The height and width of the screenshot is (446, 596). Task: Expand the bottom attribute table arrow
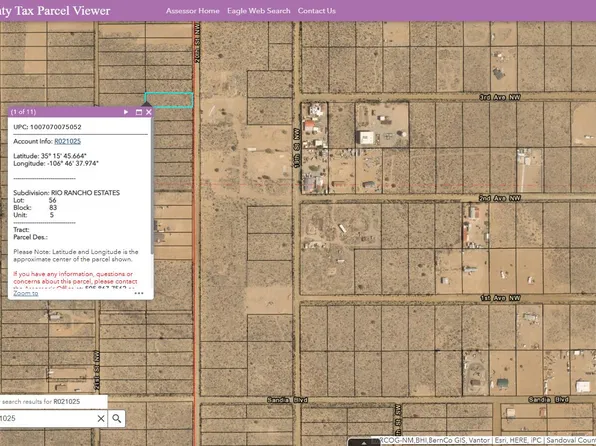pos(364,443)
